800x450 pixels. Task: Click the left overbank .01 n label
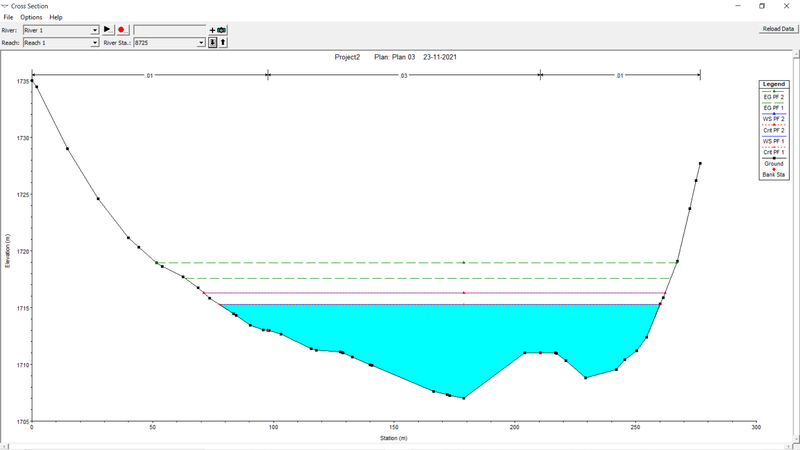coord(149,76)
